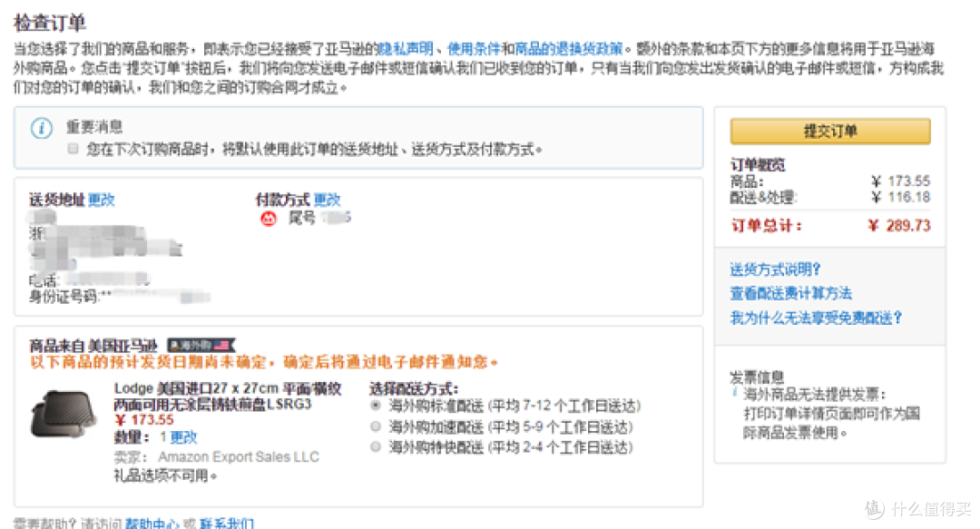Choose 海外购加速配送 5-9 day shipping

pyautogui.click(x=376, y=426)
